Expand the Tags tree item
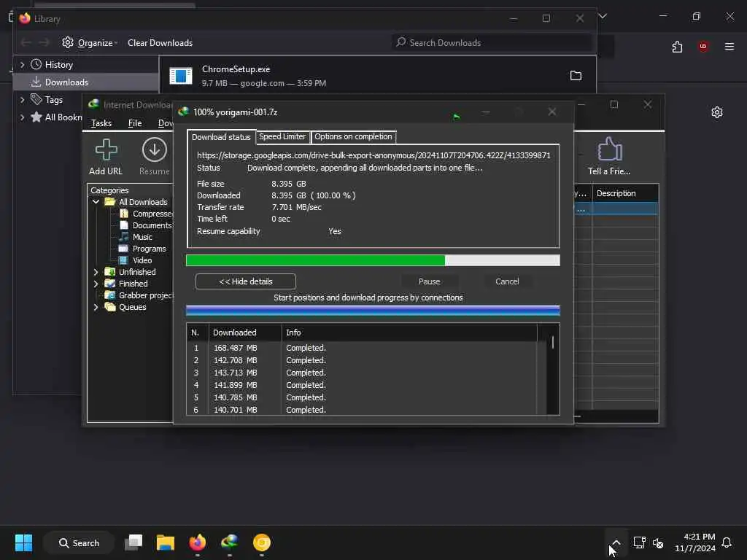 [22, 99]
